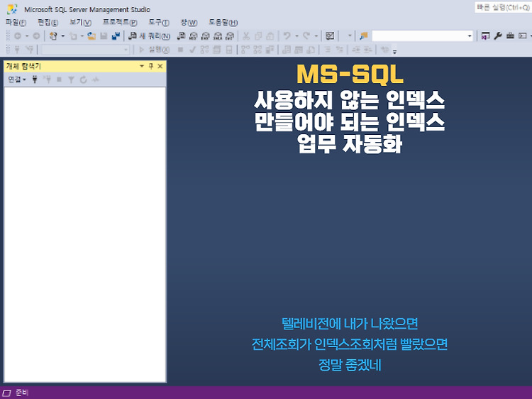Click the 개체 탐색기 panel title
This screenshot has height=399, width=532.
tap(23, 66)
